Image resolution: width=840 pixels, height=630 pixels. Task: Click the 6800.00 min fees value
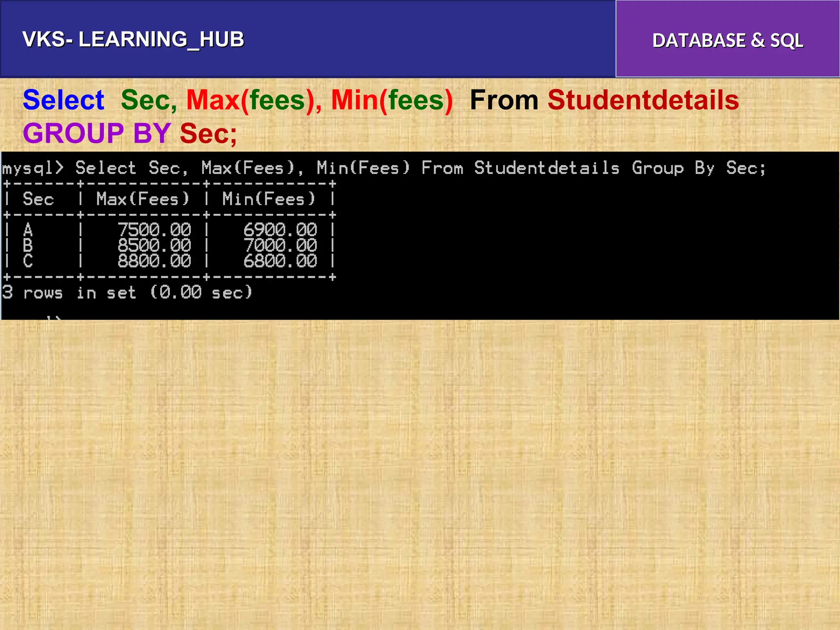coord(280,261)
